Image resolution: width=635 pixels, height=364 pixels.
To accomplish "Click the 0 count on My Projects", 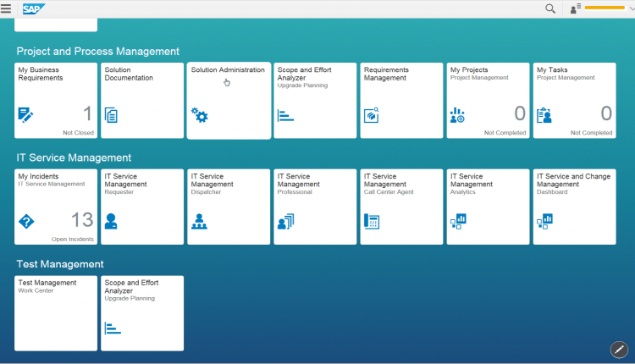I will pyautogui.click(x=520, y=113).
